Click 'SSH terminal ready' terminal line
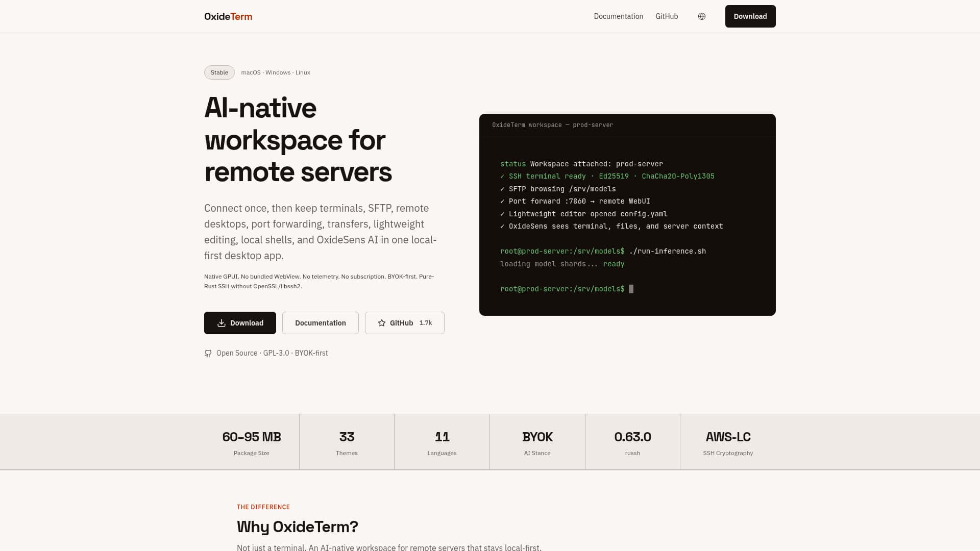The image size is (980, 551). coord(607,176)
